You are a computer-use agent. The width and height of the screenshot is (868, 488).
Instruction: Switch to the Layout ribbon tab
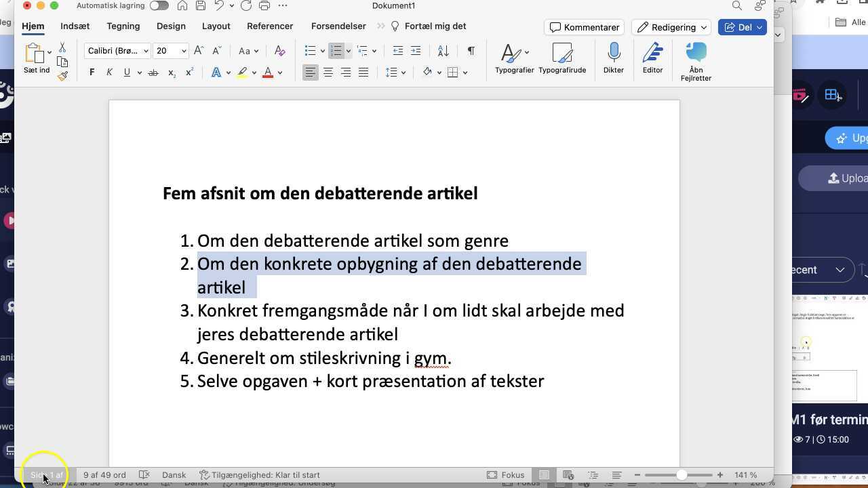coord(216,26)
